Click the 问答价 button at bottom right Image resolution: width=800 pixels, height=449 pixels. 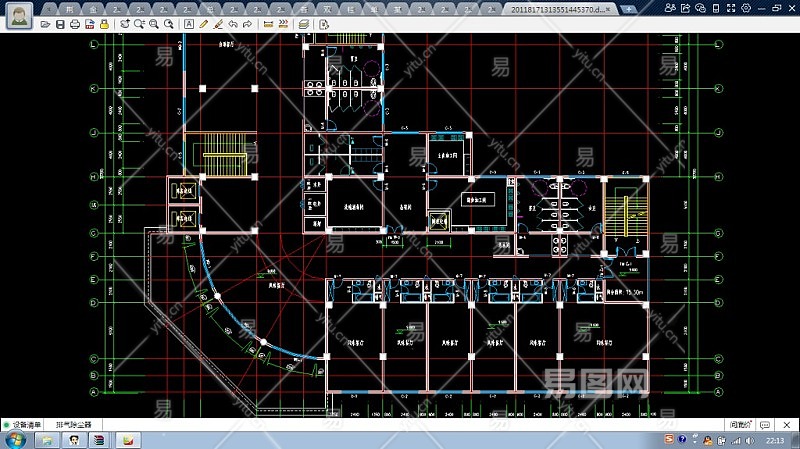click(740, 425)
